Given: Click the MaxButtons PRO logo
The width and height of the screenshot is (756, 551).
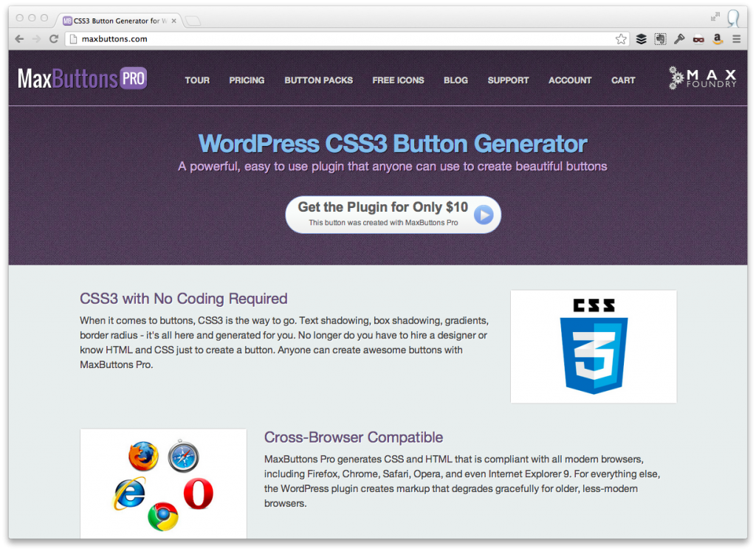Looking at the screenshot, I should 83,78.
